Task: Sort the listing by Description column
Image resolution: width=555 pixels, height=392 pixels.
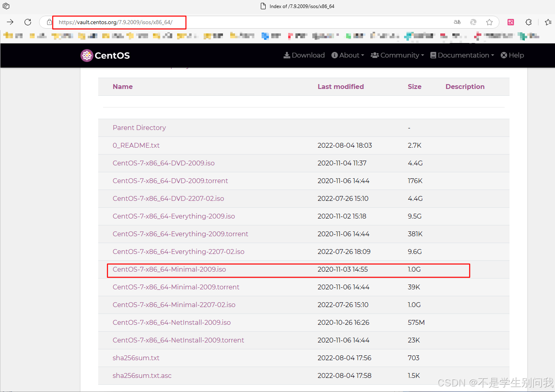Action: click(465, 87)
